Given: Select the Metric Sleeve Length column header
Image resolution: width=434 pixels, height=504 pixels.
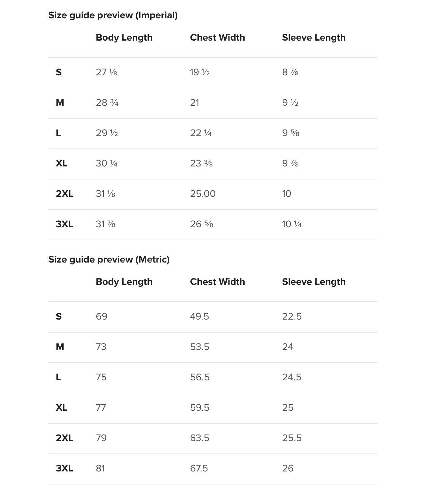Looking at the screenshot, I should point(314,282).
